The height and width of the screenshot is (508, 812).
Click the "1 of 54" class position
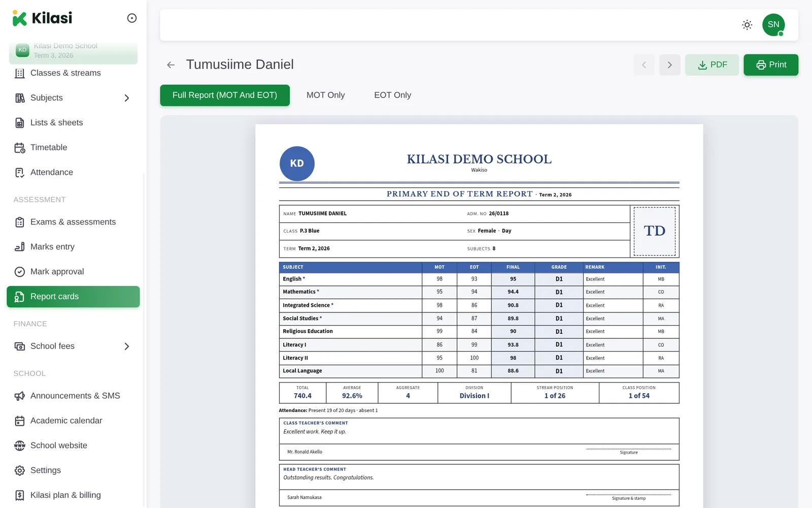(x=639, y=396)
